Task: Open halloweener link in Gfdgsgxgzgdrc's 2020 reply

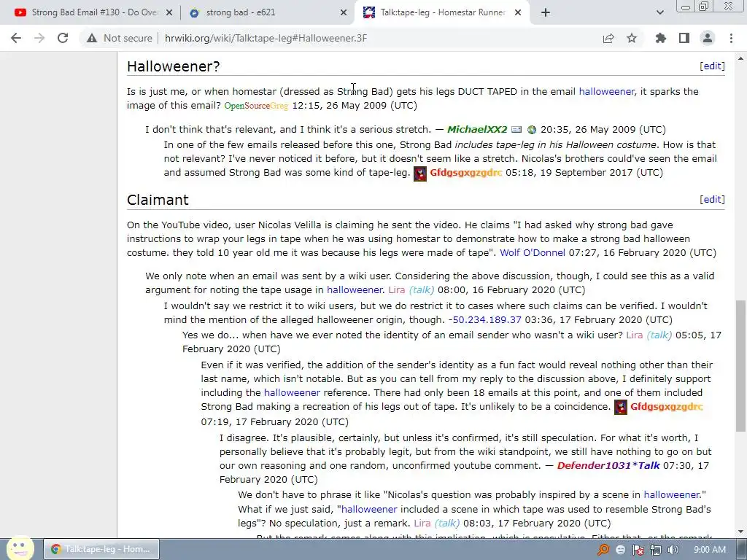Action: [292, 393]
